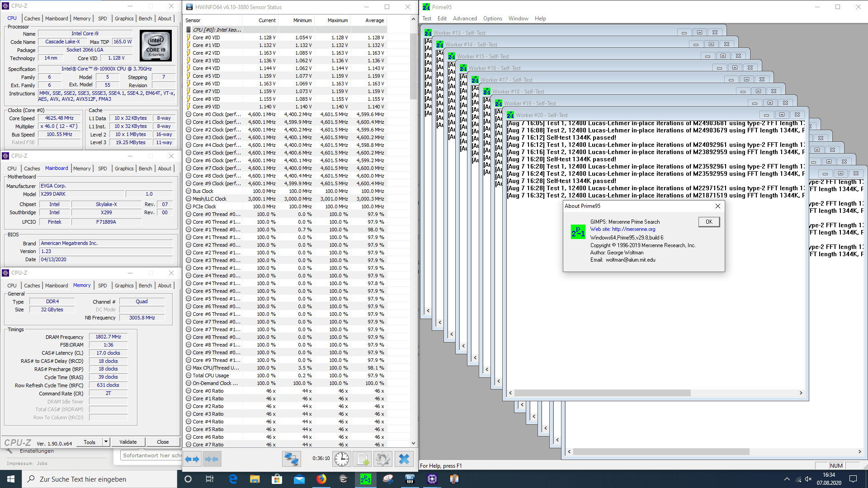Click thermometer app icon in taskbar
868x488 pixels.
click(x=454, y=479)
